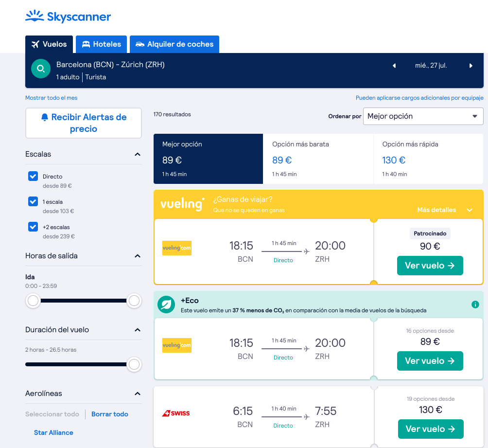Click right handle of departure time slider
Screen dimensions: 488x448
pyautogui.click(x=134, y=301)
